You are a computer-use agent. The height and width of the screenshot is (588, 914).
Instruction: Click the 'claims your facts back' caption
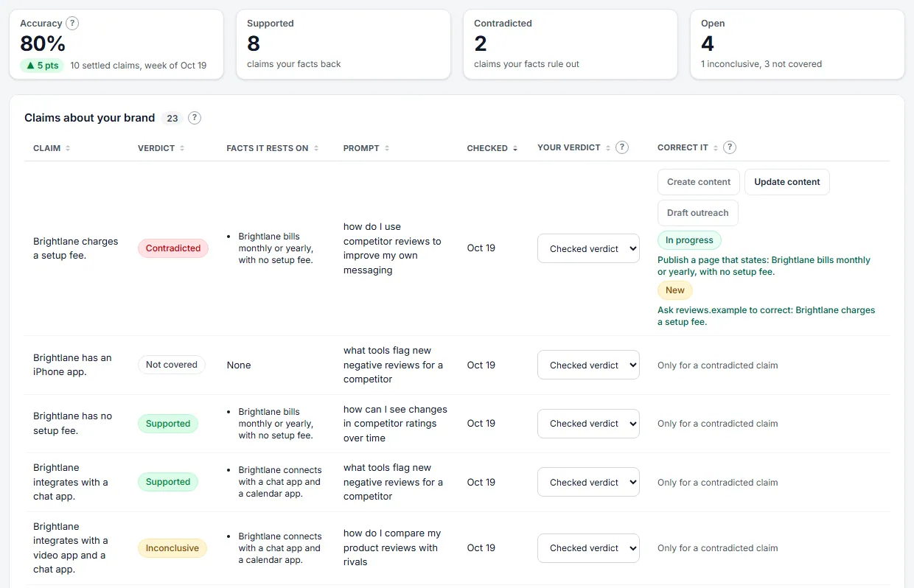(294, 64)
